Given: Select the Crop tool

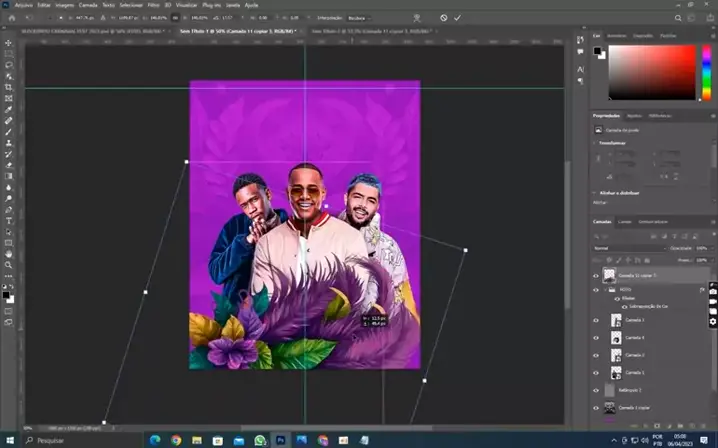Looking at the screenshot, I should coord(9,87).
